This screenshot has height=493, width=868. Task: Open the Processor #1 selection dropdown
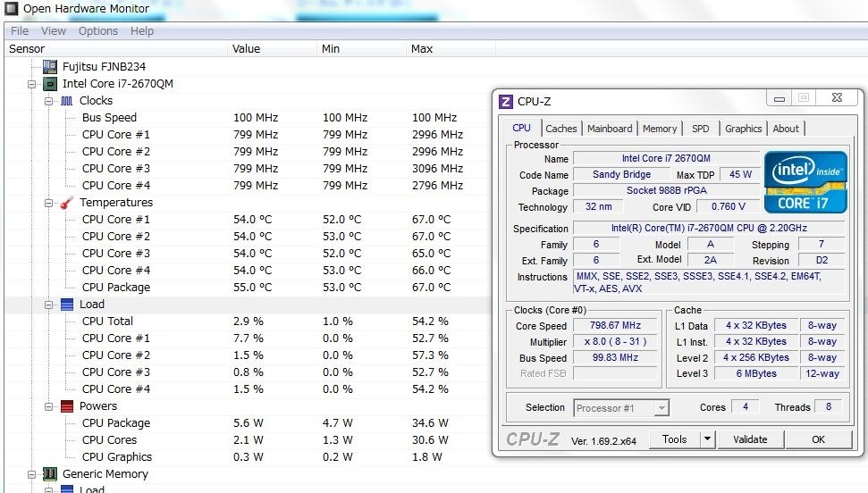[x=661, y=408]
